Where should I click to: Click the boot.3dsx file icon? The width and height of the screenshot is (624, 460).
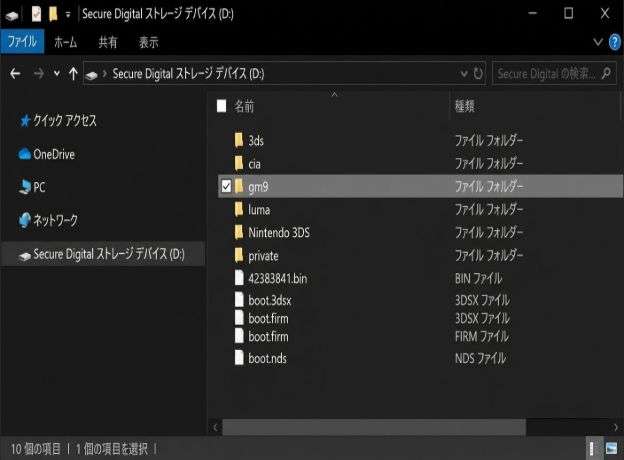(x=239, y=300)
